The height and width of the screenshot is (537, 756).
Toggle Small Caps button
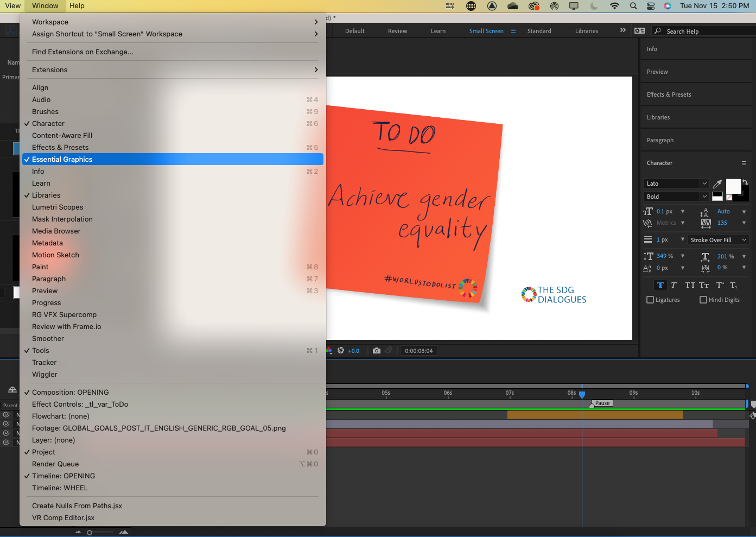coord(704,285)
